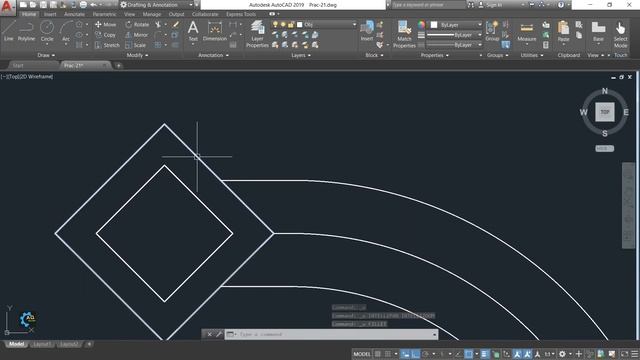Toggle the grid display in status bar
Screen dimensions: 640x360
tap(378, 354)
